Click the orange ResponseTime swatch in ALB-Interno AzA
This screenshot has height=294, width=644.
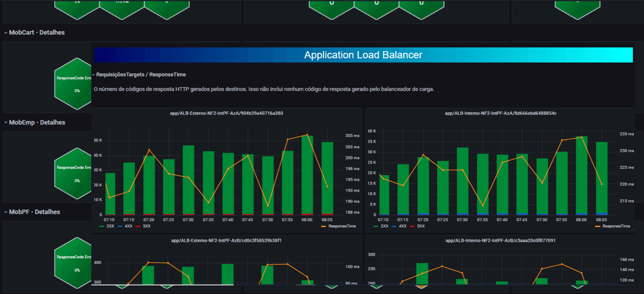[x=598, y=226]
